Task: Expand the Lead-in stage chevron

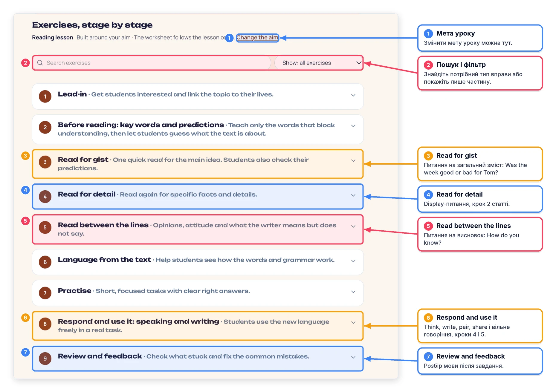Action: point(353,95)
